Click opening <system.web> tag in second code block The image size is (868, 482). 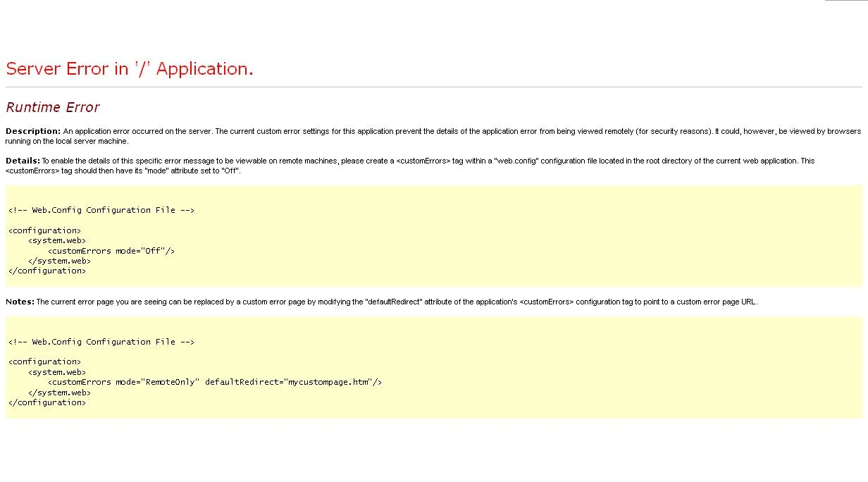pyautogui.click(x=57, y=372)
